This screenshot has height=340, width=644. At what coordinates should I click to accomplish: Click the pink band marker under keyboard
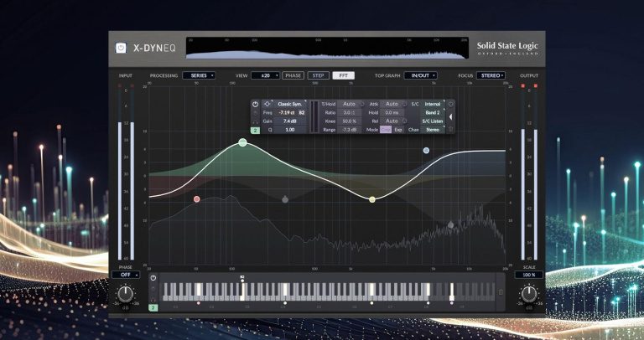click(x=199, y=303)
